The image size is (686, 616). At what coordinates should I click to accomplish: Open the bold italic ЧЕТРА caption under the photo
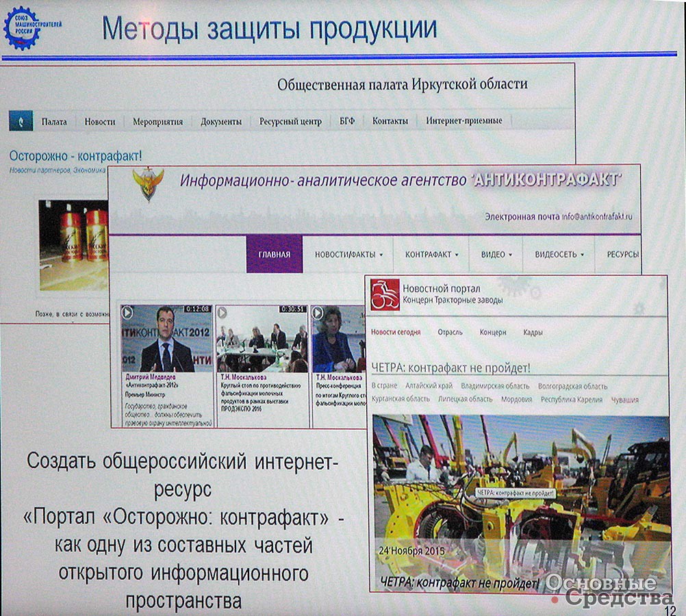click(x=460, y=582)
